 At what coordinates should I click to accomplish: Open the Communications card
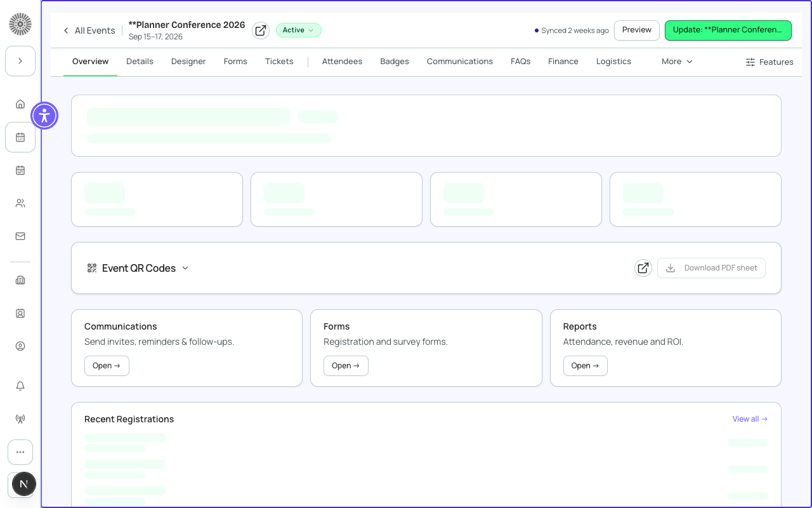107,366
